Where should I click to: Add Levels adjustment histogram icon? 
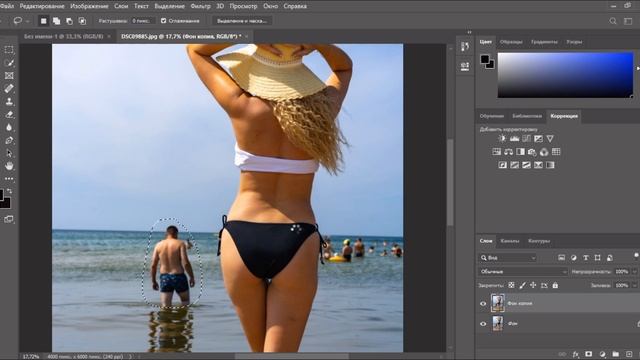(x=514, y=138)
